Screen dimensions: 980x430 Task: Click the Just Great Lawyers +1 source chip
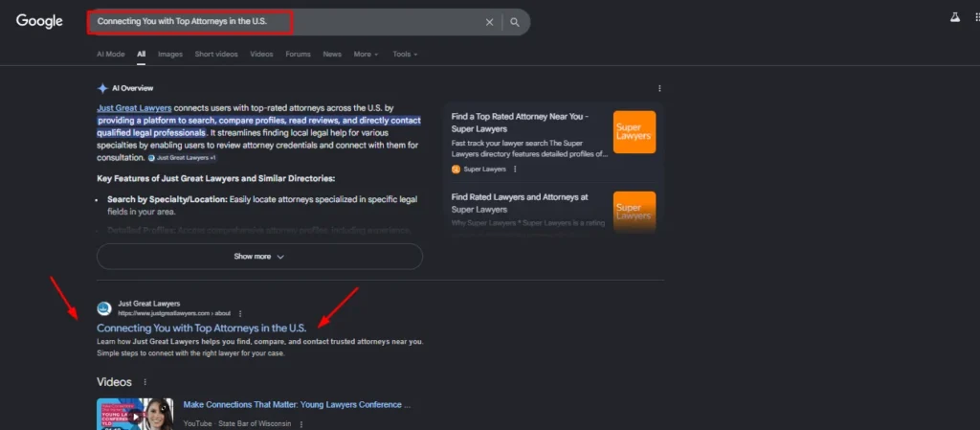coord(183,158)
